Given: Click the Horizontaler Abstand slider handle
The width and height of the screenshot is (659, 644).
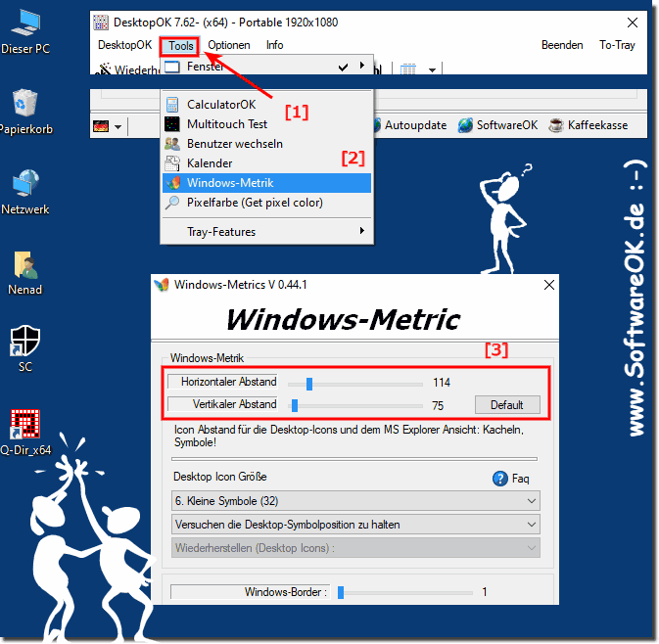Looking at the screenshot, I should tap(309, 384).
